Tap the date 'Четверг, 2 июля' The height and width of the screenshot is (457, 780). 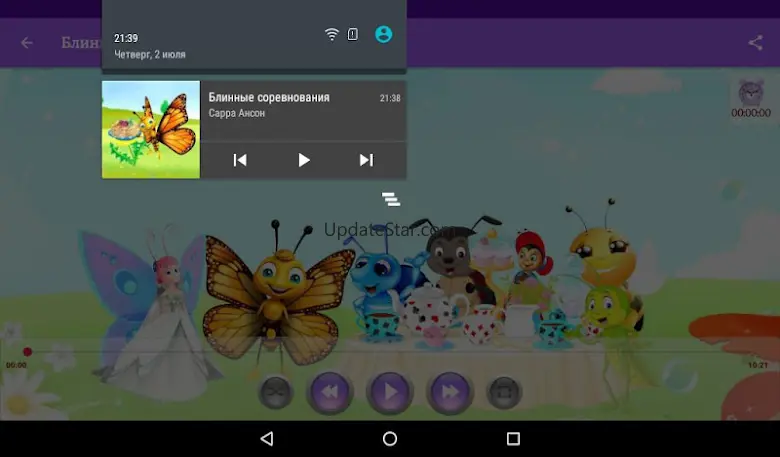(150, 55)
